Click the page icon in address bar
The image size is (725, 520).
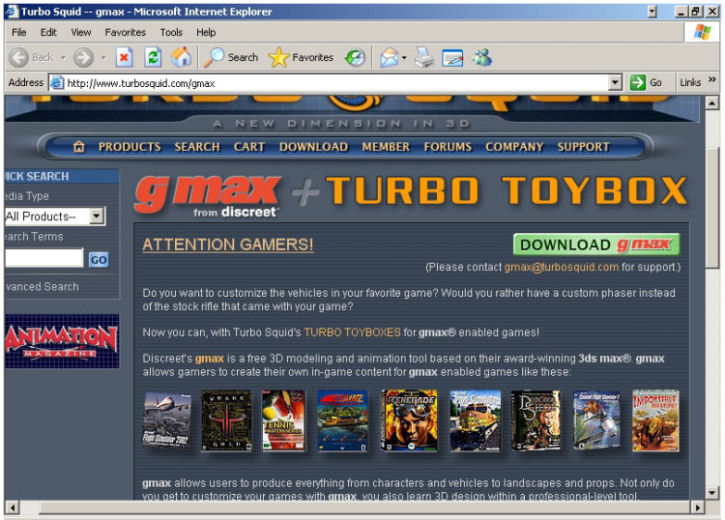tap(56, 83)
